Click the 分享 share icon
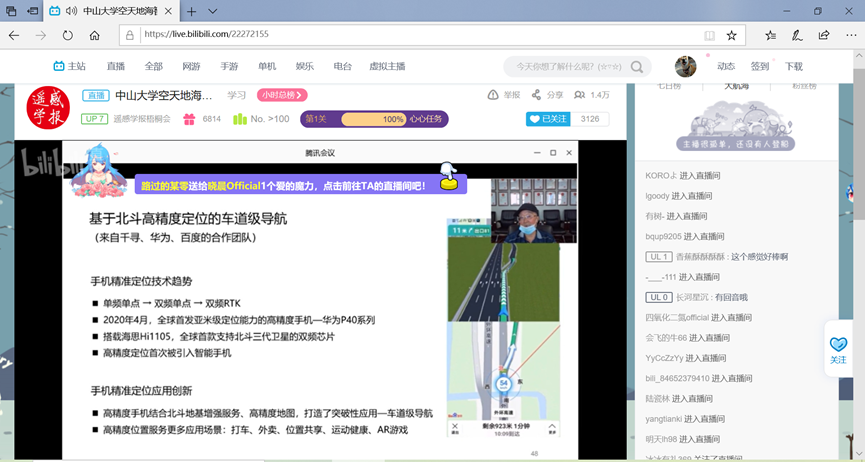Screen dimensions: 865x462 pos(537,95)
